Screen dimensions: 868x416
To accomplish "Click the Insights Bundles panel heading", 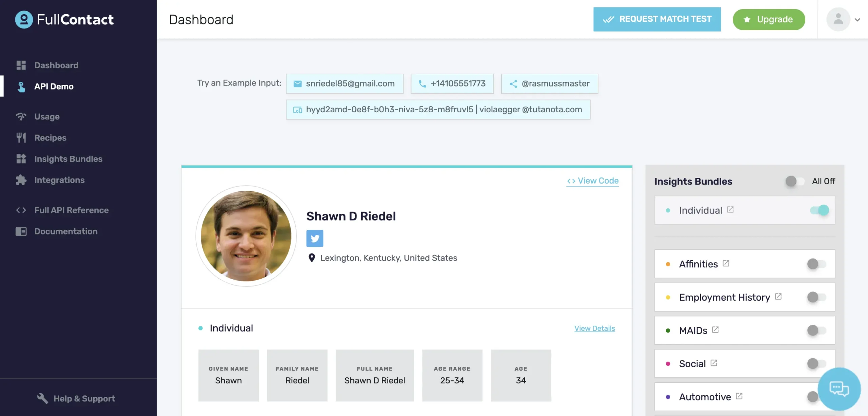I will click(693, 181).
